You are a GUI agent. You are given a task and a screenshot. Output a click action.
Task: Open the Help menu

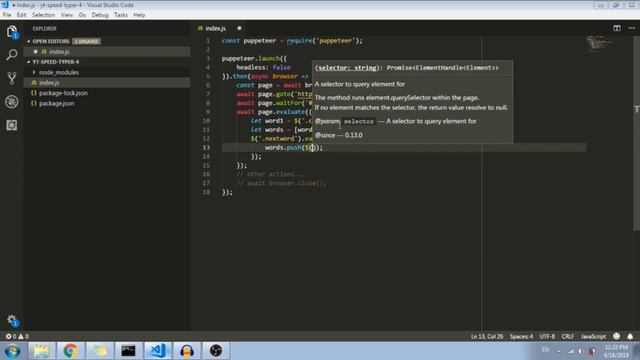tap(139, 15)
